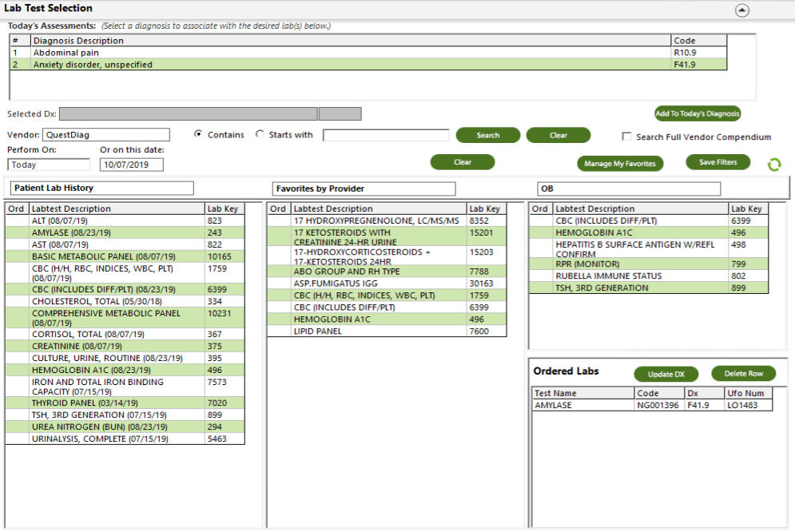Select ABO GROUP AND RH TYPE

click(x=387, y=272)
